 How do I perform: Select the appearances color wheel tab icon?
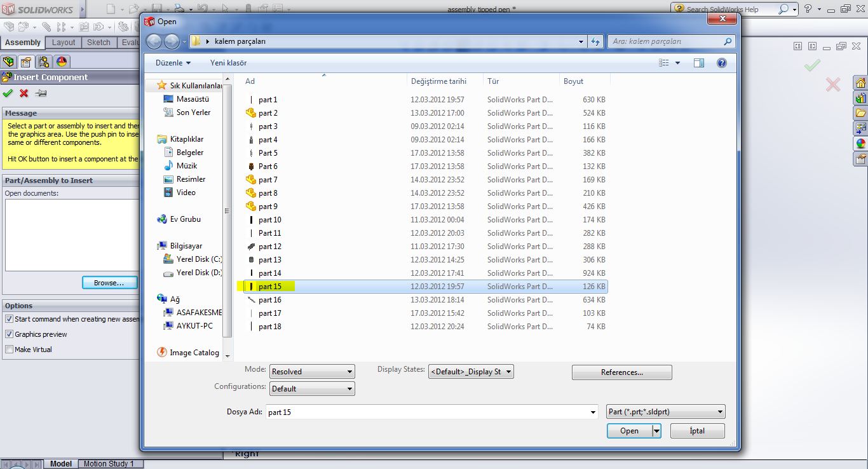pyautogui.click(x=62, y=62)
